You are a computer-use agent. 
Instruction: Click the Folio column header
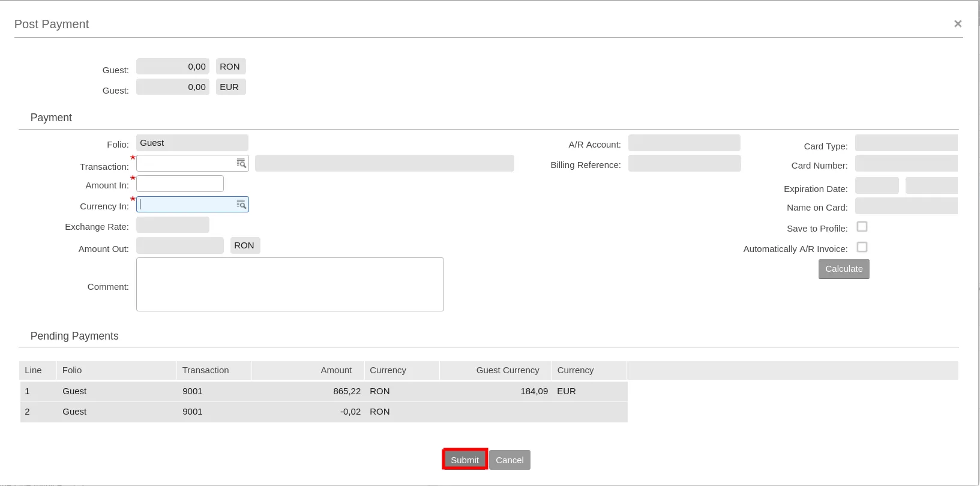point(117,370)
